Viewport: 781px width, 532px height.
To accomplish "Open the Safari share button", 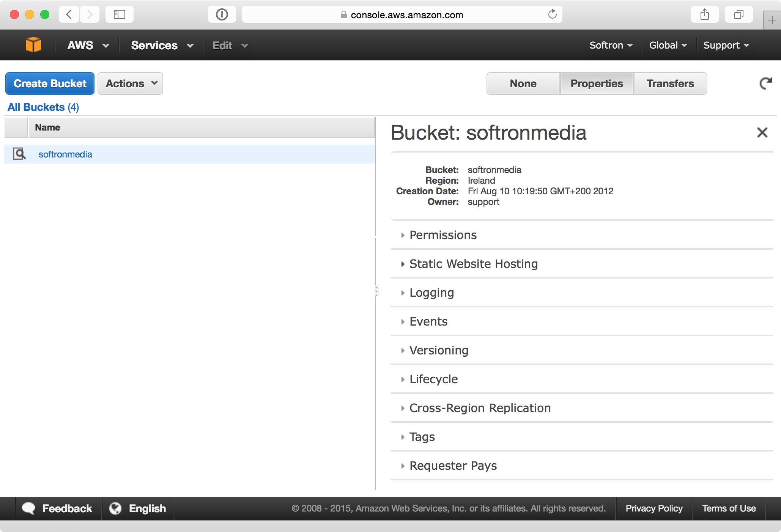I will pos(705,15).
